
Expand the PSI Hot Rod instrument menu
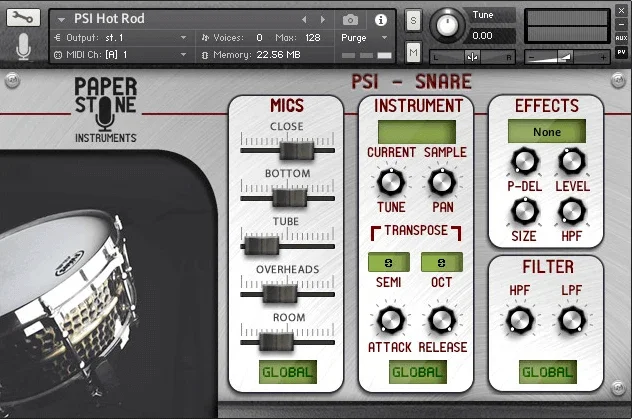click(x=61, y=19)
